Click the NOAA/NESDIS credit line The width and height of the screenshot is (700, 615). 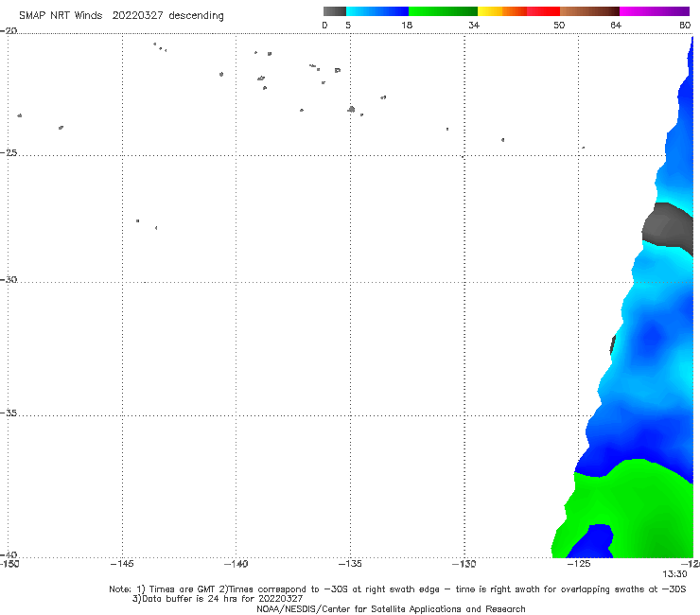(391, 609)
